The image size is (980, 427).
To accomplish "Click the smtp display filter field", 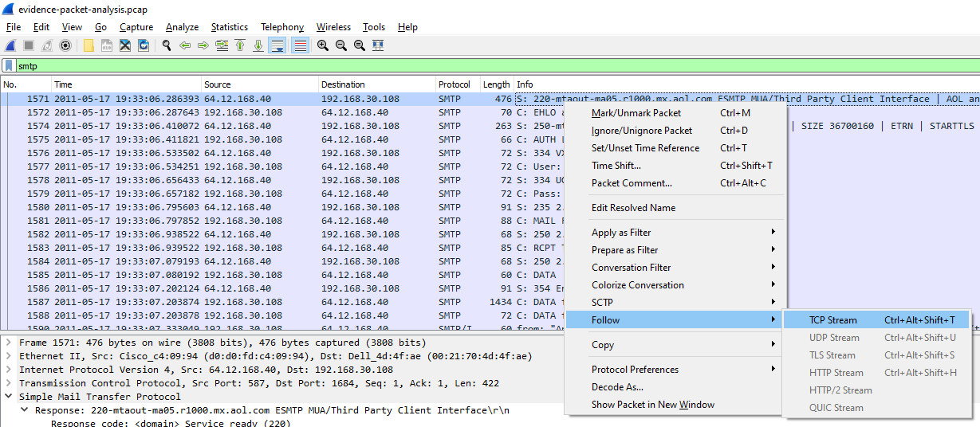I will tap(498, 66).
